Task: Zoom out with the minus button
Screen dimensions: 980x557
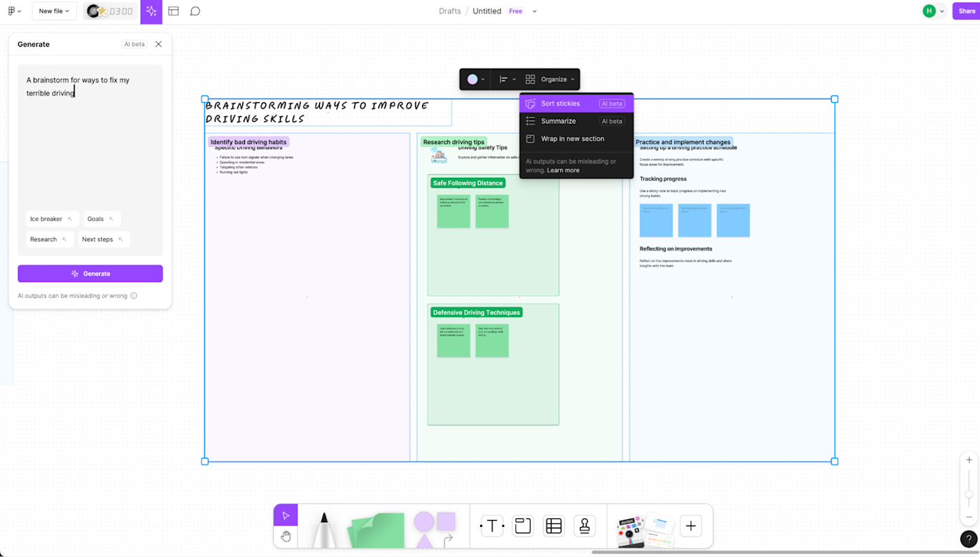Action: tap(969, 518)
